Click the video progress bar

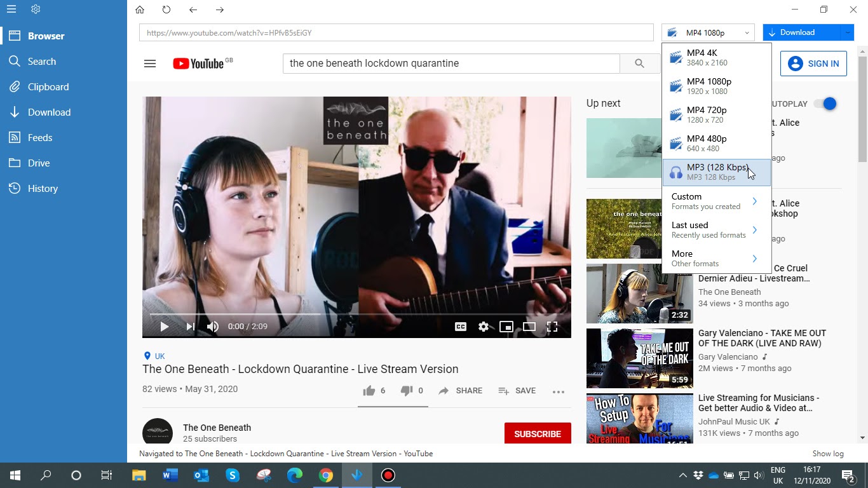pos(356,314)
